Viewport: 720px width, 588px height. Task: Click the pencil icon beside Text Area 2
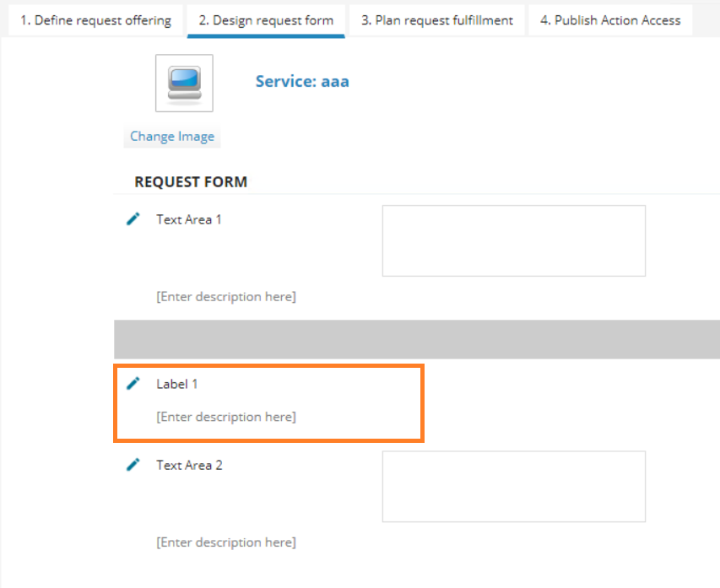133,465
